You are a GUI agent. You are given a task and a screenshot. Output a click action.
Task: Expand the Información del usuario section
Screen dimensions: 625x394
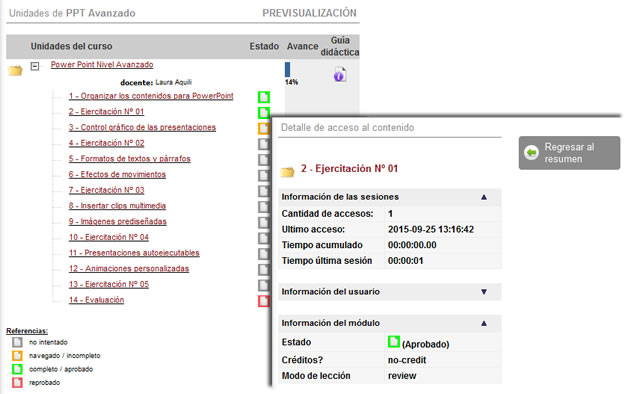483,292
